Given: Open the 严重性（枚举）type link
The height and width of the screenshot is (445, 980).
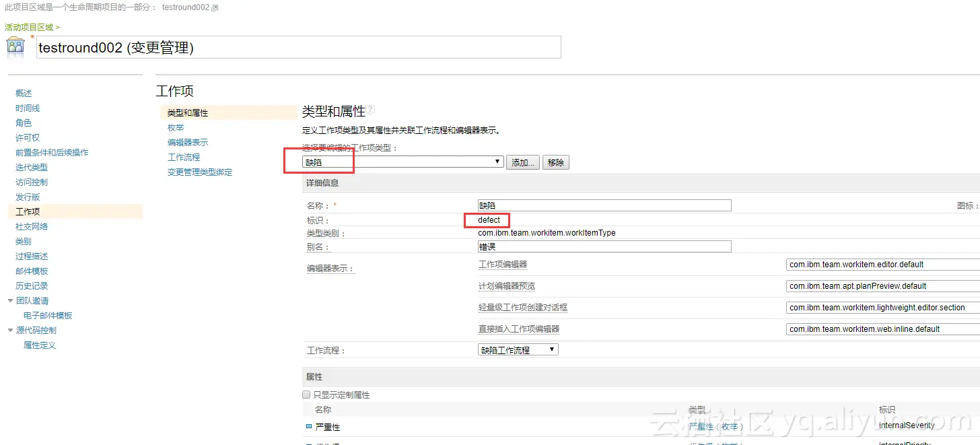Looking at the screenshot, I should coord(716,426).
